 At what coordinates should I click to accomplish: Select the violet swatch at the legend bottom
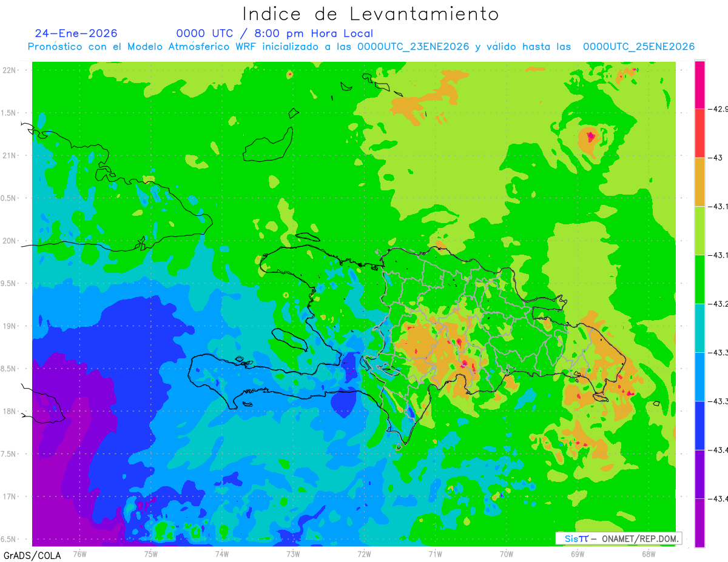click(x=699, y=523)
